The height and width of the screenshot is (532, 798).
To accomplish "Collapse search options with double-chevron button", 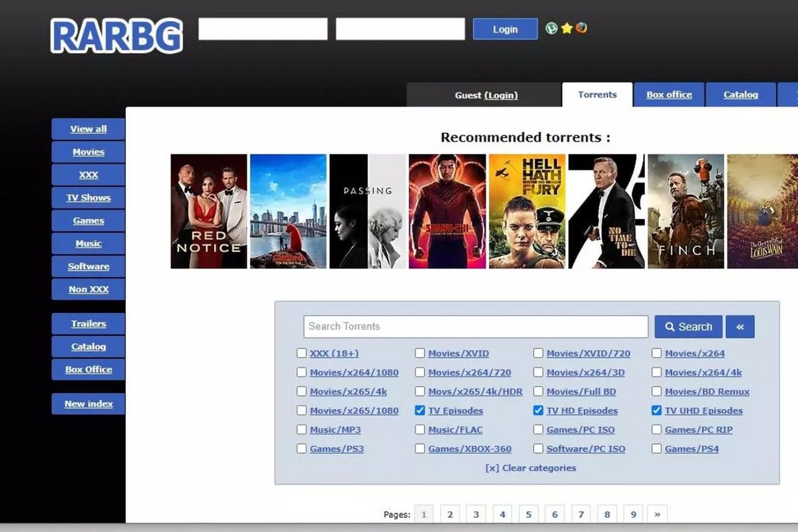I will click(x=740, y=327).
